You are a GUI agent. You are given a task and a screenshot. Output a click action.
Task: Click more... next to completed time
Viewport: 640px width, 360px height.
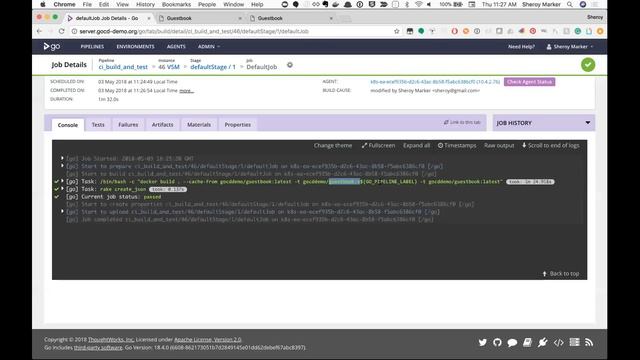tap(187, 91)
